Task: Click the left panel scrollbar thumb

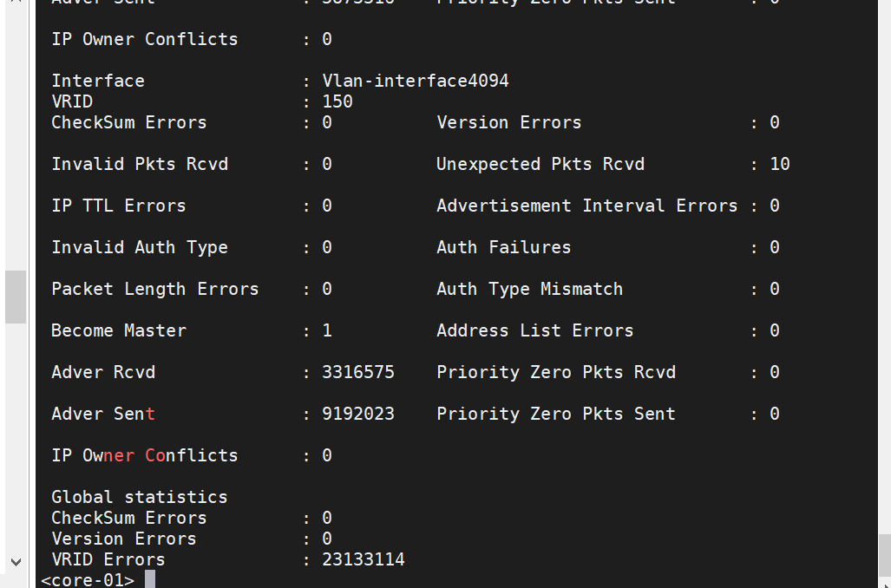Action: pos(15,297)
